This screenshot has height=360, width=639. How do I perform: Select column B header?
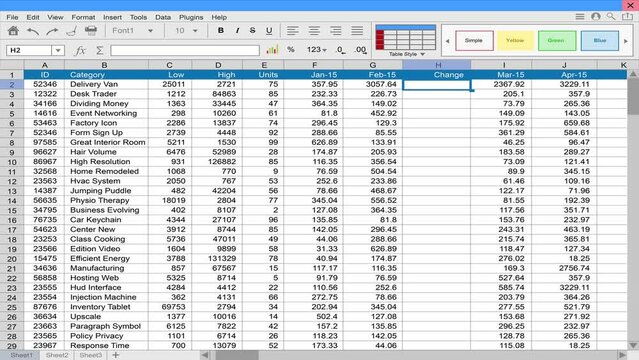click(x=106, y=65)
